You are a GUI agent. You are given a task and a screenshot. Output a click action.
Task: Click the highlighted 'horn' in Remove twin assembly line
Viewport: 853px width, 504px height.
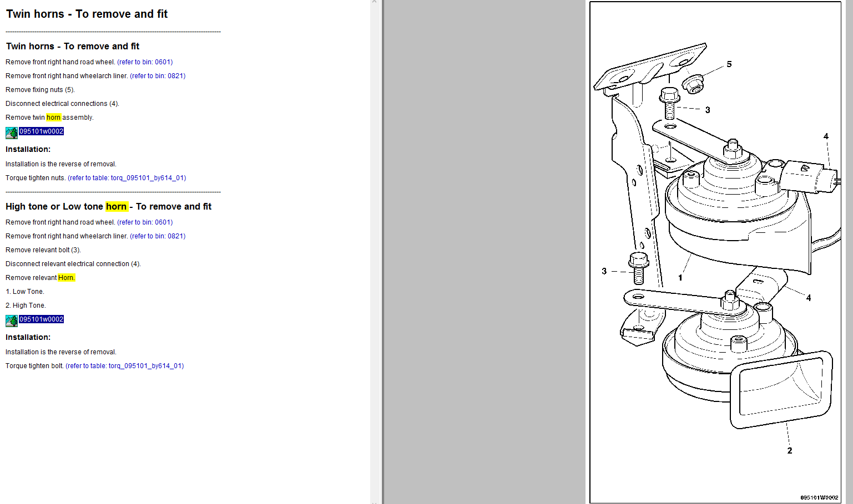53,118
